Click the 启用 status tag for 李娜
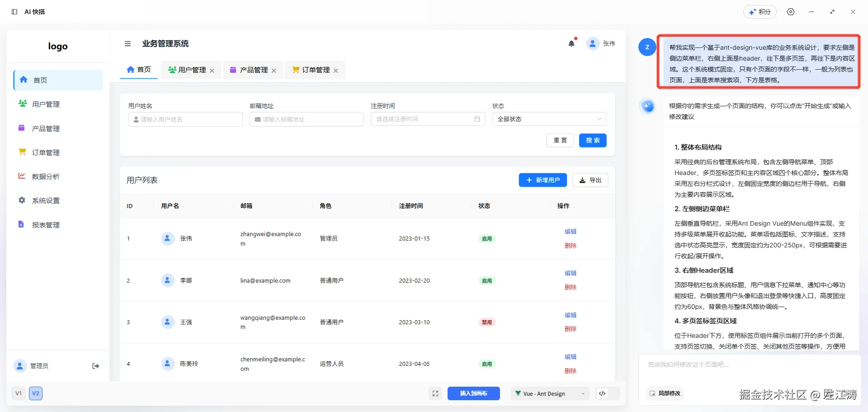868x412 pixels. (487, 280)
